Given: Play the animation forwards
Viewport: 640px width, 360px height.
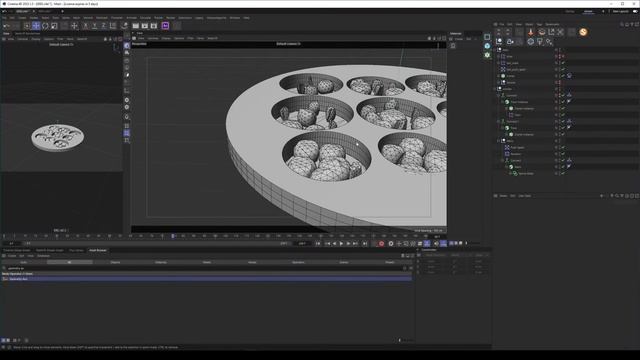Looking at the screenshot, I should click(341, 244).
